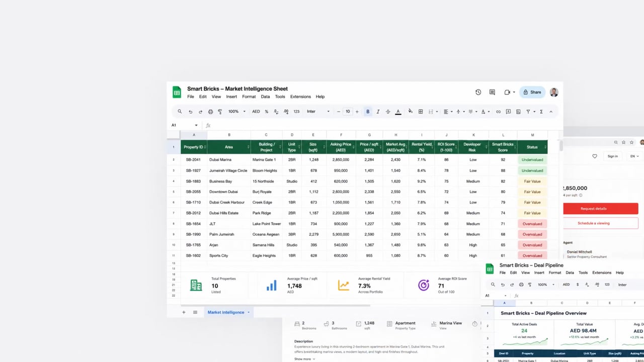Screen dimensions: 644x362
Task: Click Sign in on property page
Action: 612,156
